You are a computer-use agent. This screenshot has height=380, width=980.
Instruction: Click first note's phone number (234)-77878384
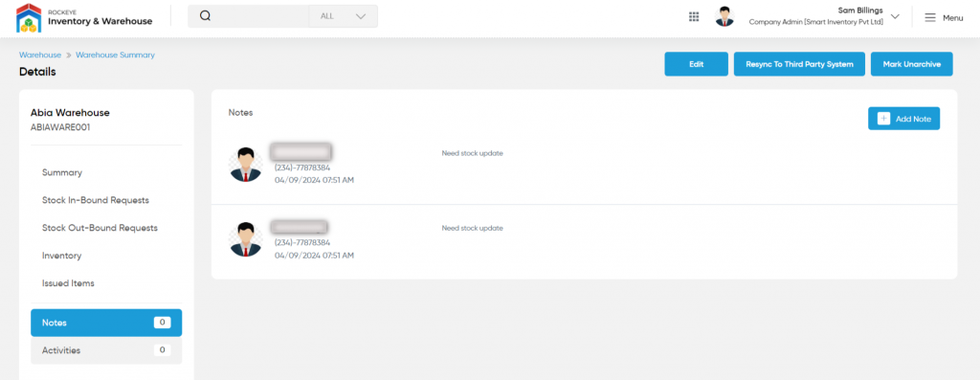pos(302,168)
